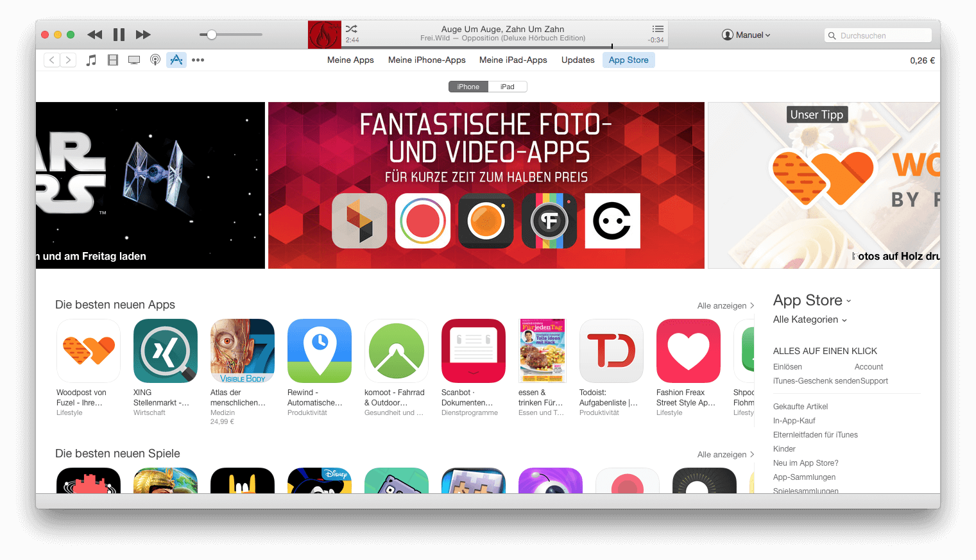
Task: Select the iPhone segment
Action: [x=468, y=87]
